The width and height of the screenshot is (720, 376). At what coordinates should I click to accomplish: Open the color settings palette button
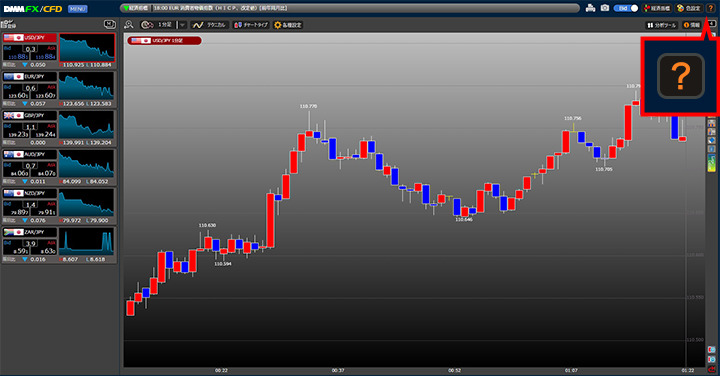click(x=688, y=8)
